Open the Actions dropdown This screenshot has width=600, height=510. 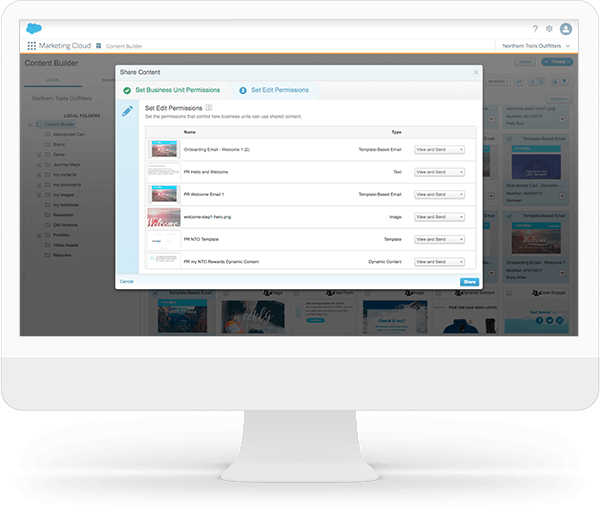pyautogui.click(x=558, y=99)
